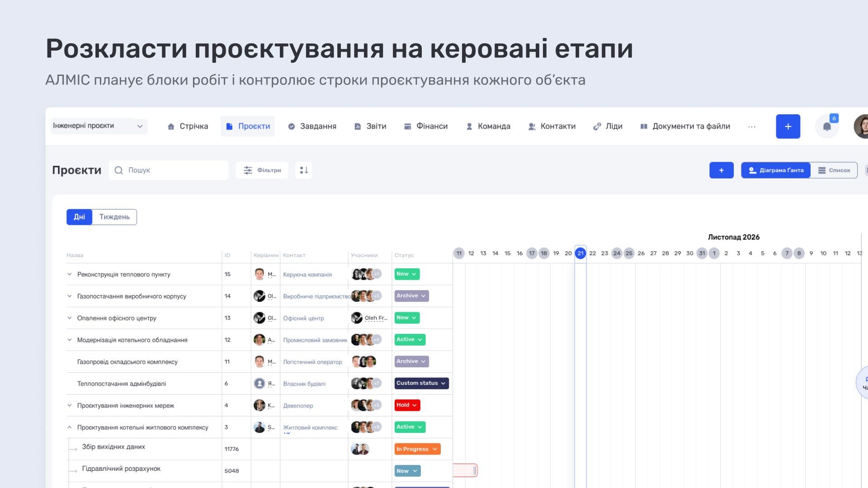Open the Проєкти tab

coord(248,127)
